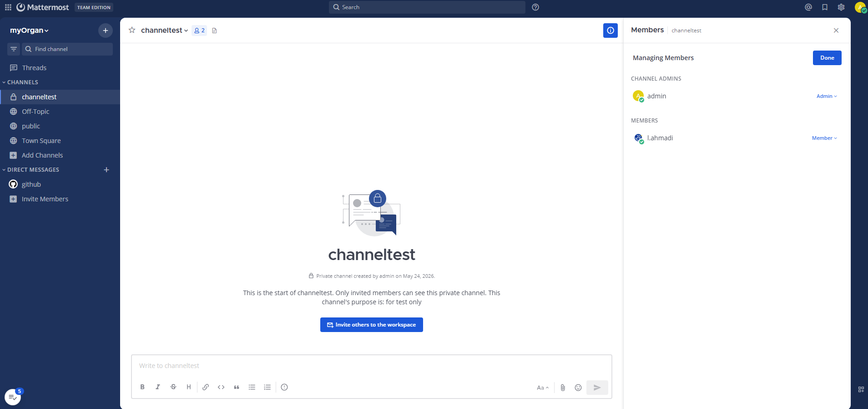868x409 pixels.
Task: Click the Mattermost logo
Action: click(43, 7)
